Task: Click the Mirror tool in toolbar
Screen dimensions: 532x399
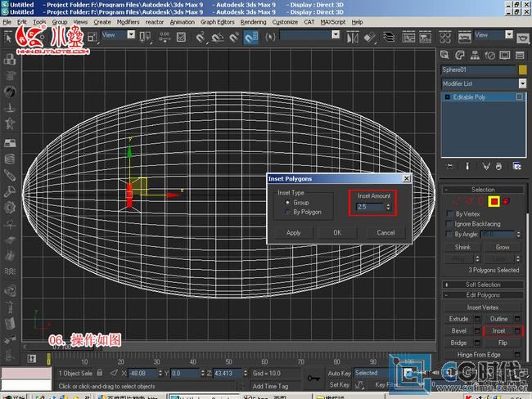Action: 353,37
